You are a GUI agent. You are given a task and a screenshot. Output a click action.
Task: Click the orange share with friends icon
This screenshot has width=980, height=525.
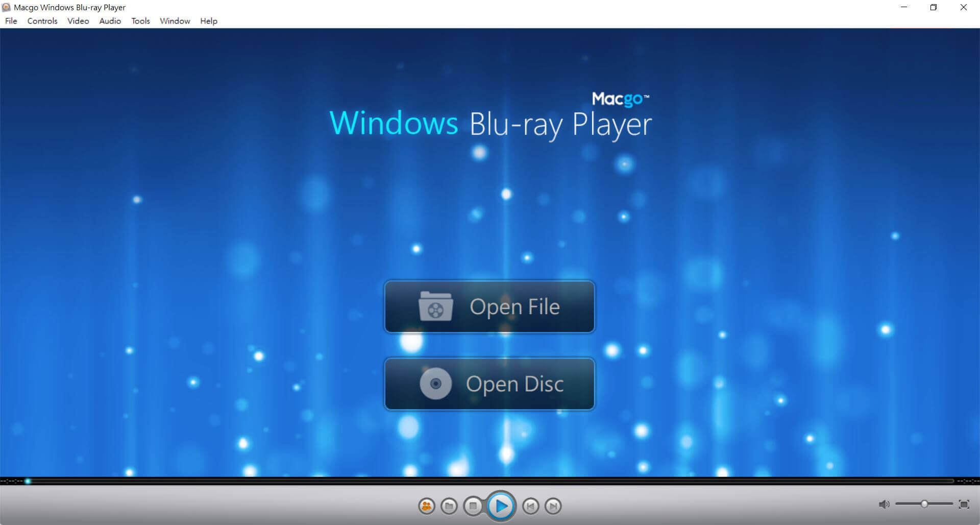426,506
